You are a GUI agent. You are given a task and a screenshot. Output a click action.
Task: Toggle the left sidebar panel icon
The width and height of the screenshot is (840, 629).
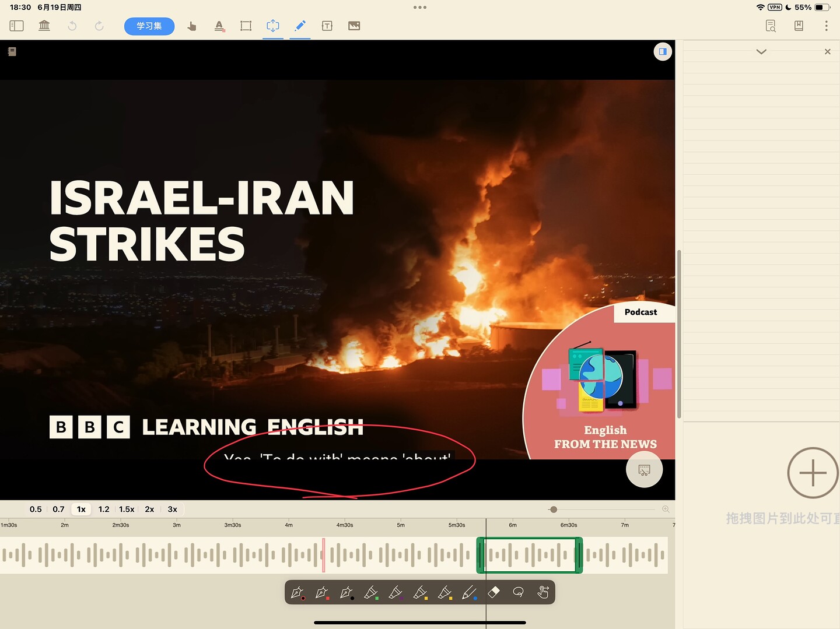16,26
